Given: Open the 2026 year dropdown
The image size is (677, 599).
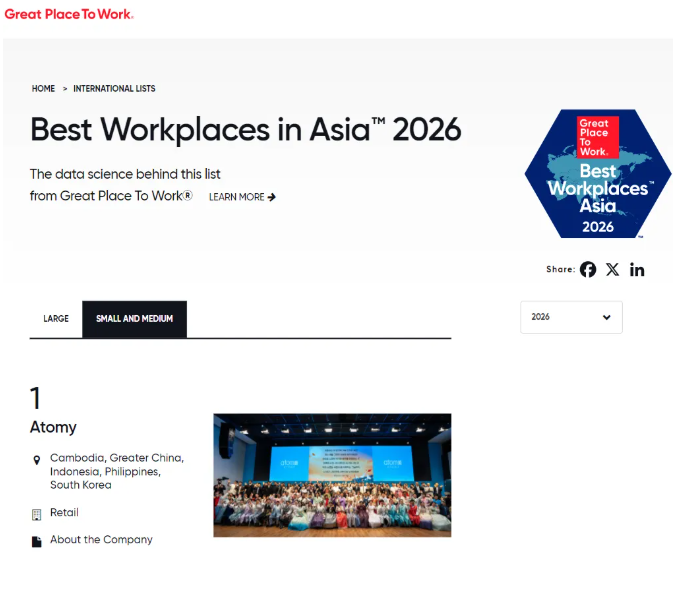Looking at the screenshot, I should [571, 317].
